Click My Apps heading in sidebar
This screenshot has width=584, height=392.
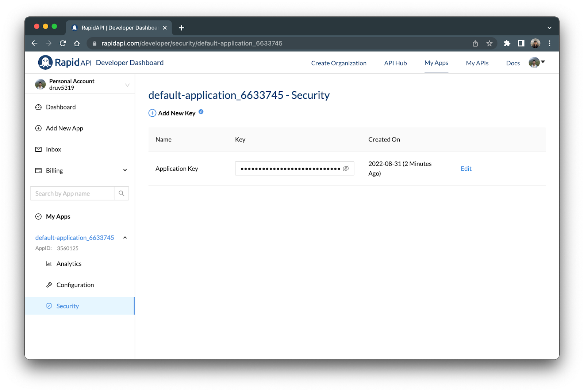click(58, 217)
